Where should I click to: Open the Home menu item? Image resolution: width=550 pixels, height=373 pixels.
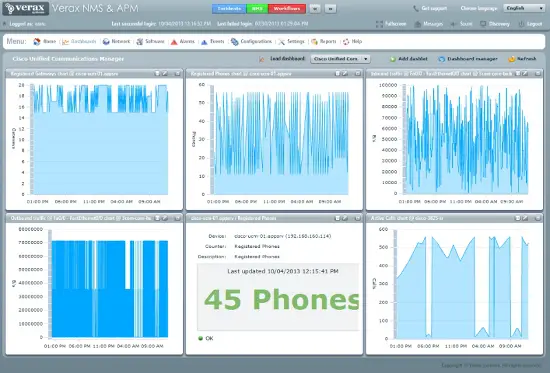click(x=45, y=41)
